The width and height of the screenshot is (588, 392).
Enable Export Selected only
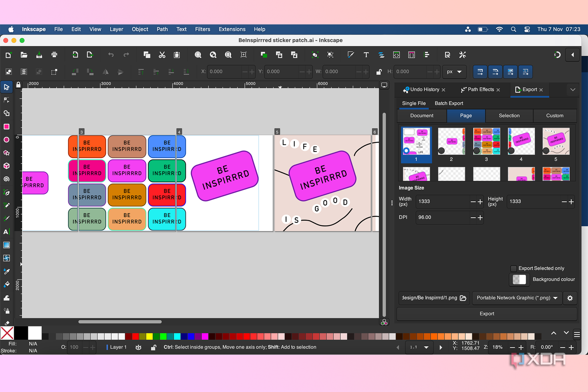514,268
